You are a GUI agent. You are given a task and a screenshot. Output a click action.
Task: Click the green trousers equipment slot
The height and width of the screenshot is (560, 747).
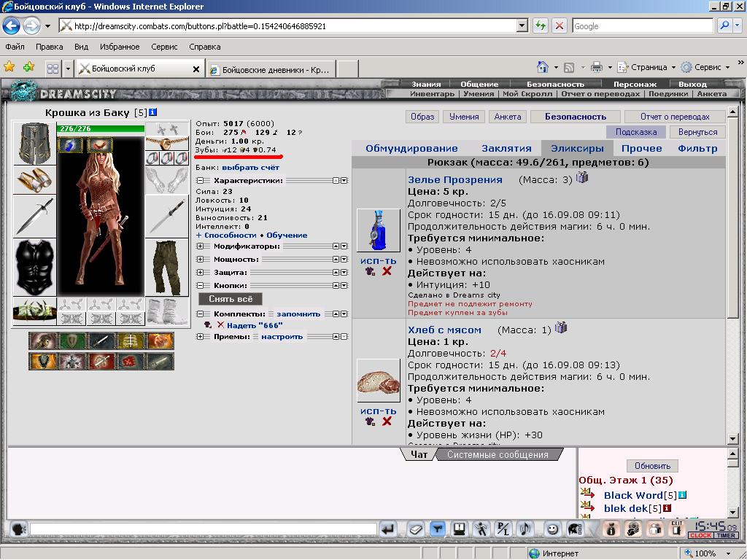pos(167,267)
